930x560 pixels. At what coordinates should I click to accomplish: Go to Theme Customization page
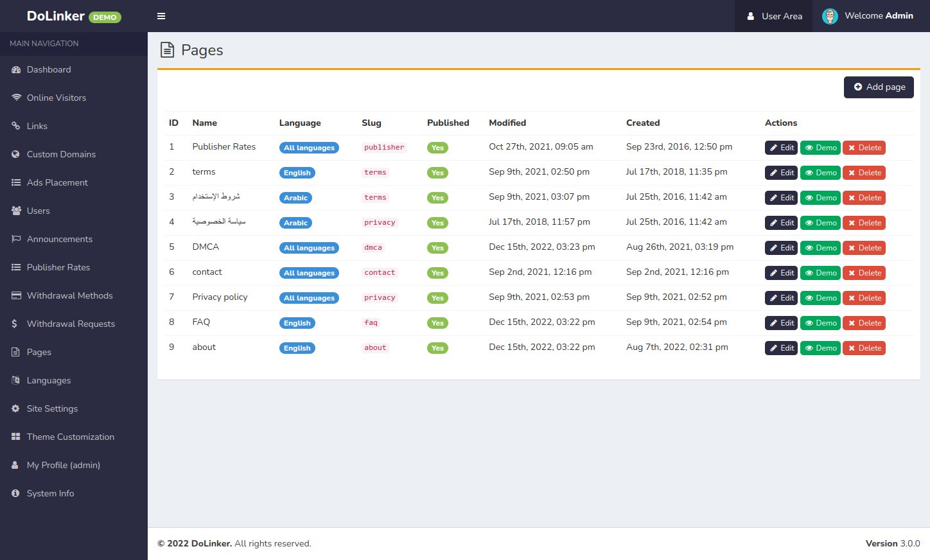71,437
